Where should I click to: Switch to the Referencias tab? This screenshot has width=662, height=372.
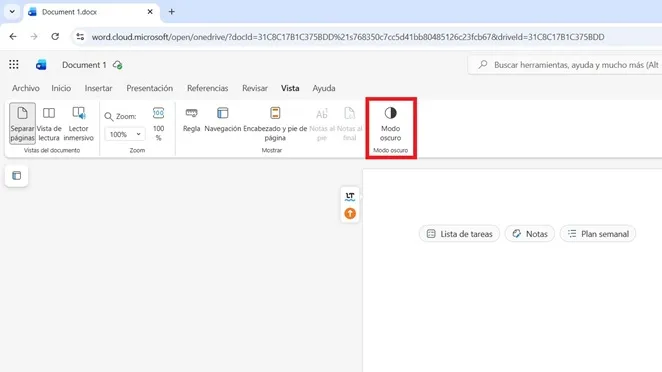[x=207, y=88]
